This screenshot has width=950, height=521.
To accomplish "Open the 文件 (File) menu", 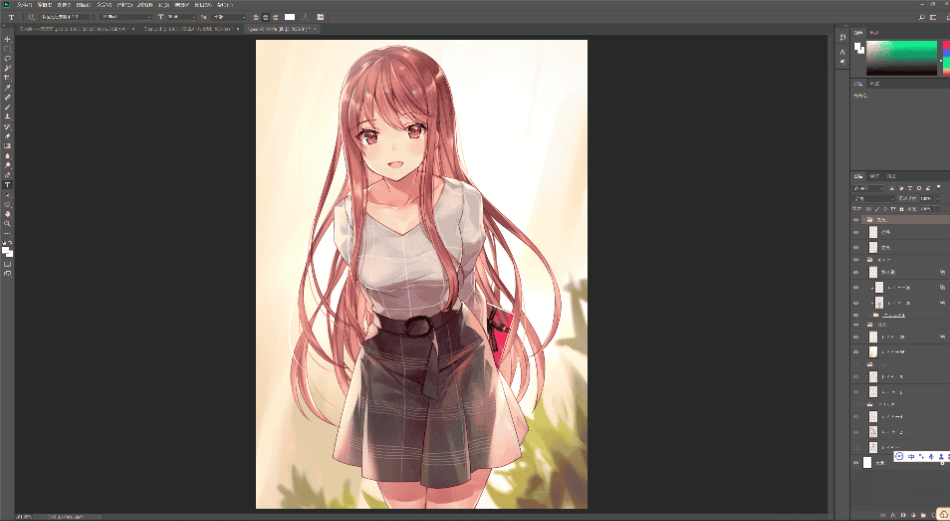I will (x=24, y=4).
